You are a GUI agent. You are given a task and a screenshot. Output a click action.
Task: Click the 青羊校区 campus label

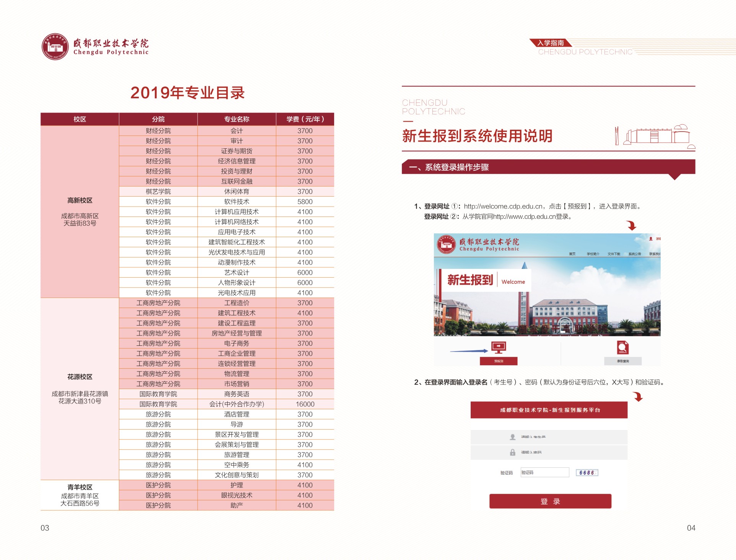click(80, 487)
